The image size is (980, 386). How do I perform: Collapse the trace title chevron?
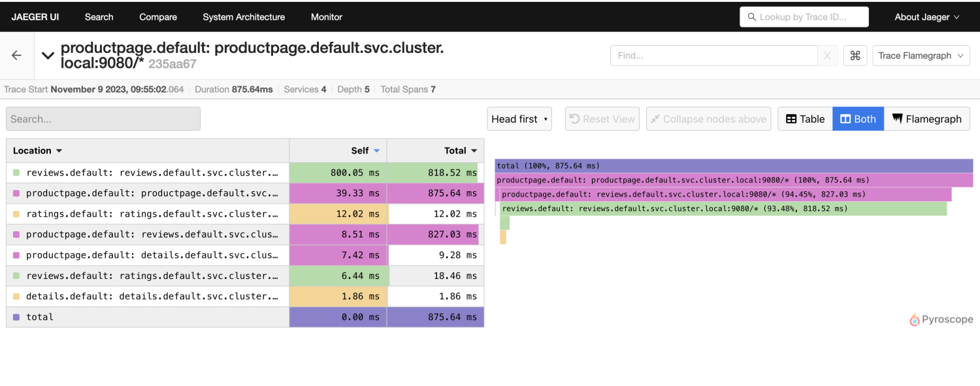point(48,56)
